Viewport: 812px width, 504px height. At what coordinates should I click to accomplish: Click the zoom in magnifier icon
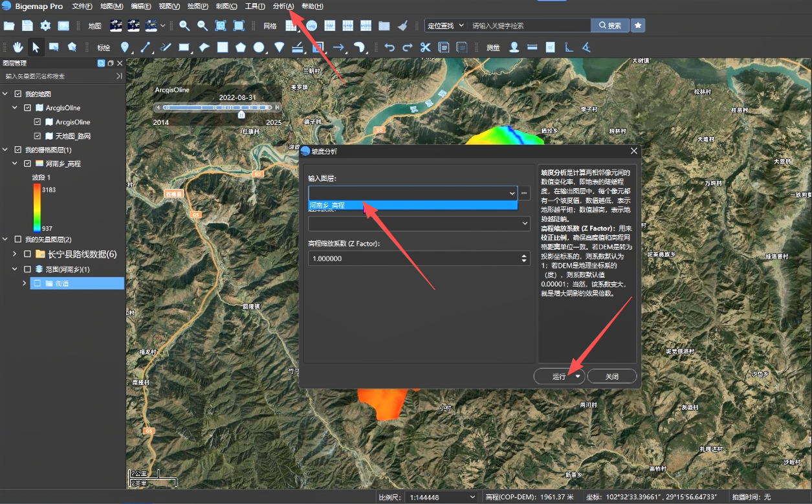pos(184,26)
